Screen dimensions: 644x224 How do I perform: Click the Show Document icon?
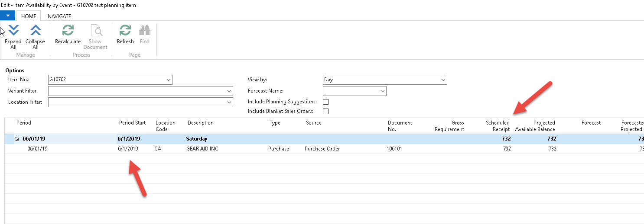tap(95, 31)
